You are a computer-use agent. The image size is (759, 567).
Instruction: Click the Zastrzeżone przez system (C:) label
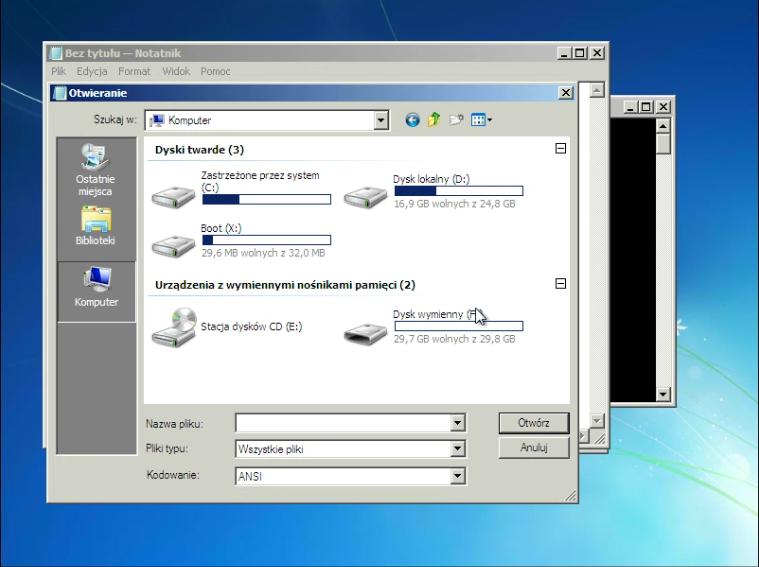(x=260, y=181)
